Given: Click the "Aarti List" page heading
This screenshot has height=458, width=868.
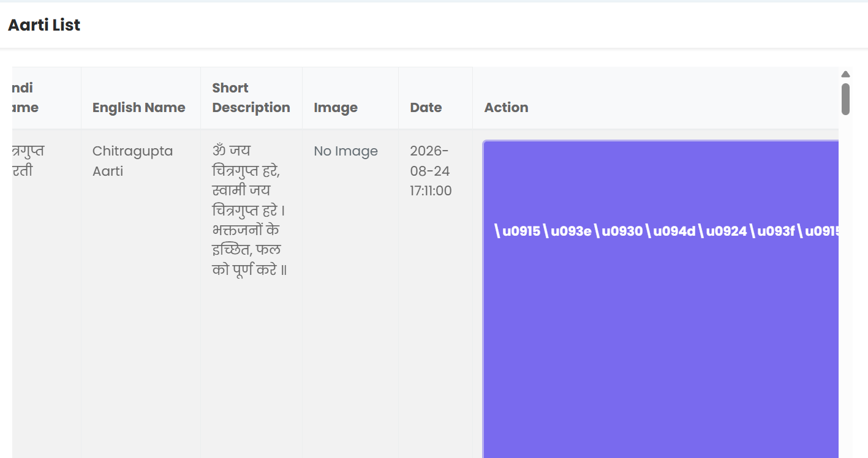Looking at the screenshot, I should [x=44, y=25].
